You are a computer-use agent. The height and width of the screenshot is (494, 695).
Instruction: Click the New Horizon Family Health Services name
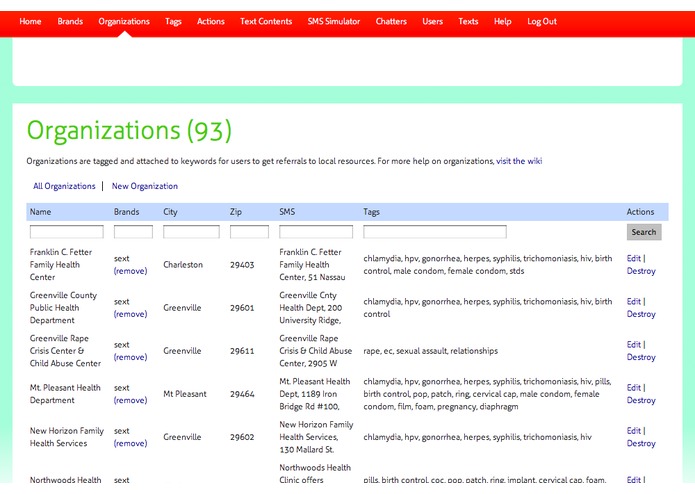click(x=66, y=437)
